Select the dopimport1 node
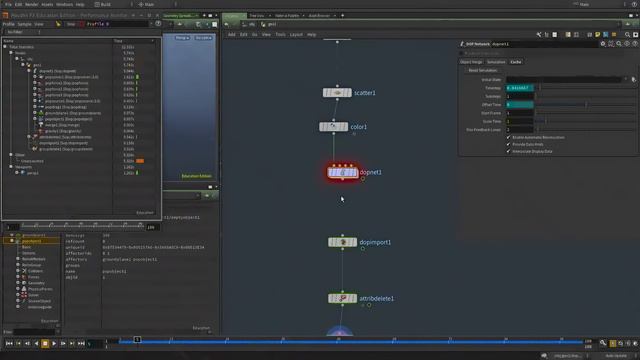The height and width of the screenshot is (360, 640). pyautogui.click(x=342, y=242)
